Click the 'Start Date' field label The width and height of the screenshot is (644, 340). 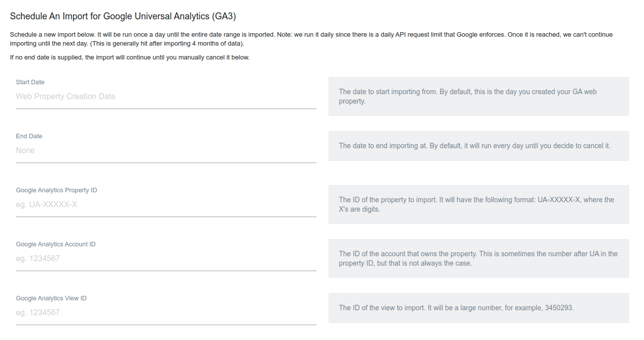click(x=30, y=82)
